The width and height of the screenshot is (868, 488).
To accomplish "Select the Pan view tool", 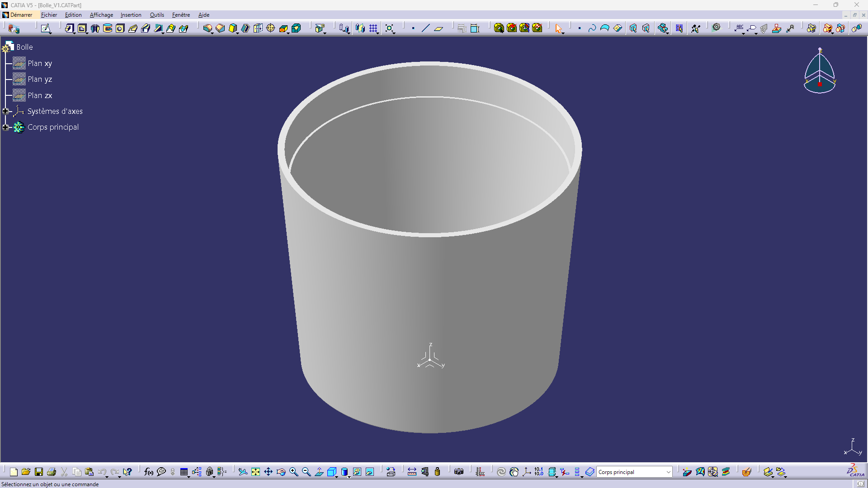I will [268, 472].
